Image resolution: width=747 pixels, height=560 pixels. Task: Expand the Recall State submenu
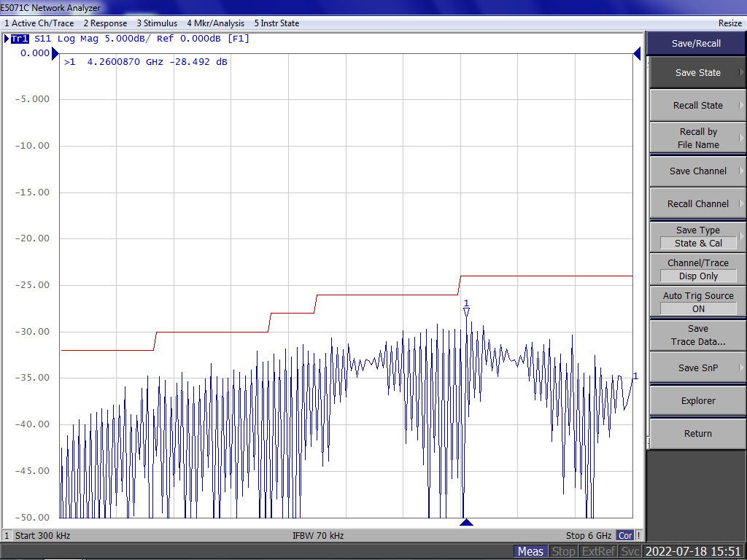(x=698, y=105)
